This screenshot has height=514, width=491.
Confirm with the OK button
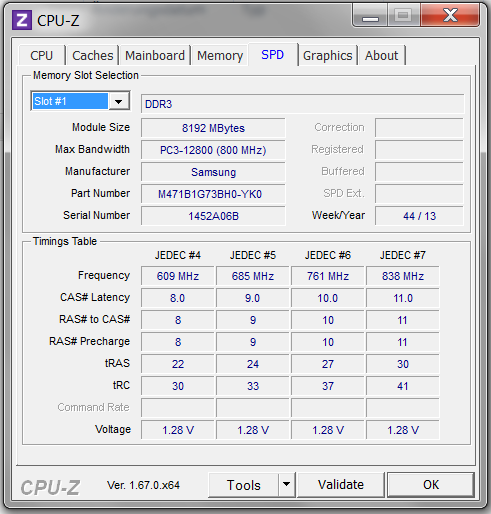431,485
